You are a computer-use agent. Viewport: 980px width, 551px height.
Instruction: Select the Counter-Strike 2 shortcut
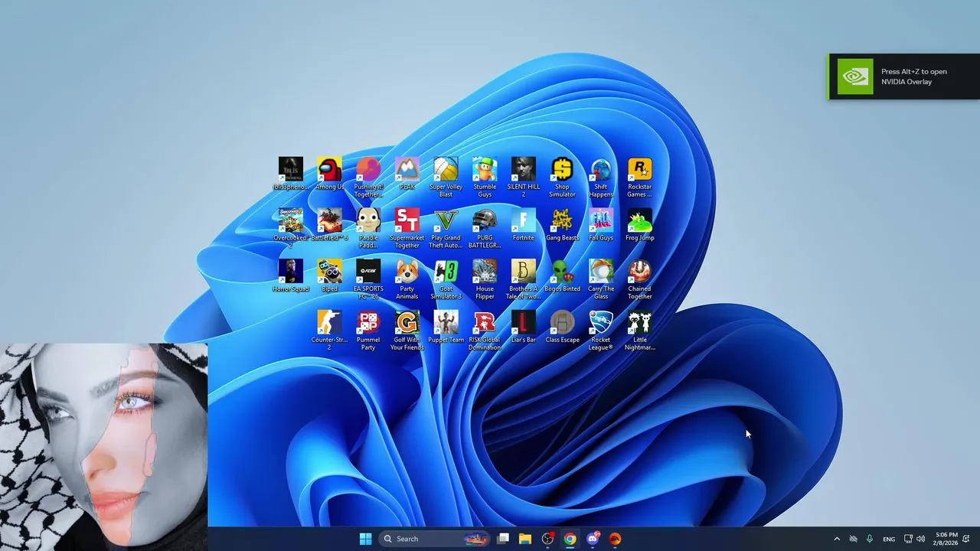329,331
